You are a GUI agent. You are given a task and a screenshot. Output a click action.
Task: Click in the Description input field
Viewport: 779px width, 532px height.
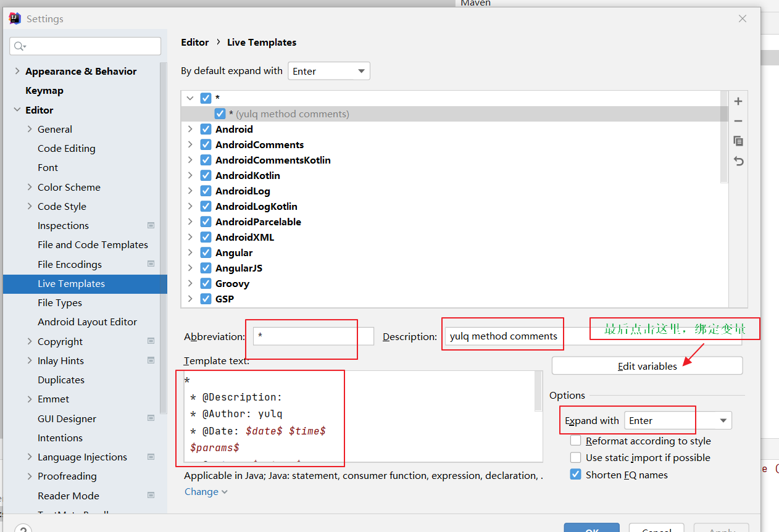click(x=593, y=336)
